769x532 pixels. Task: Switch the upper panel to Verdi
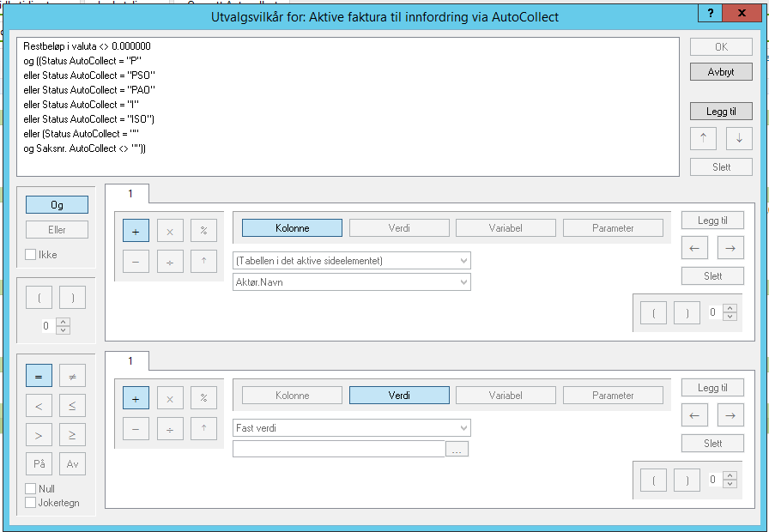point(399,228)
